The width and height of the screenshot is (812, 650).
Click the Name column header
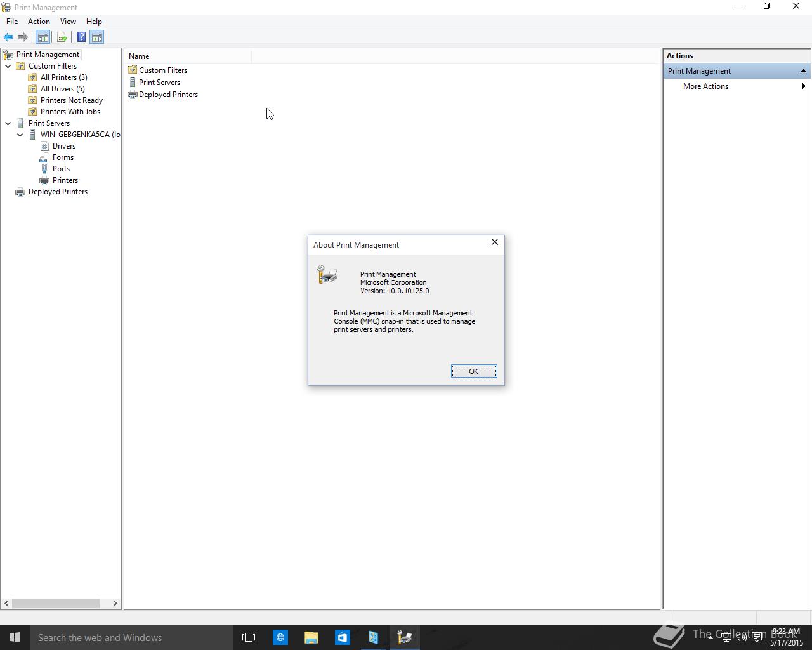coord(188,56)
